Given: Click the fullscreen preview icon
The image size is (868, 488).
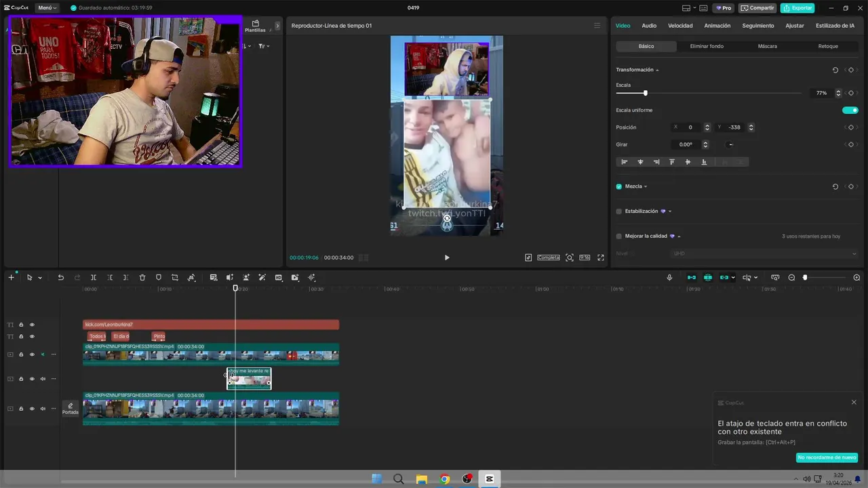Looking at the screenshot, I should point(601,258).
